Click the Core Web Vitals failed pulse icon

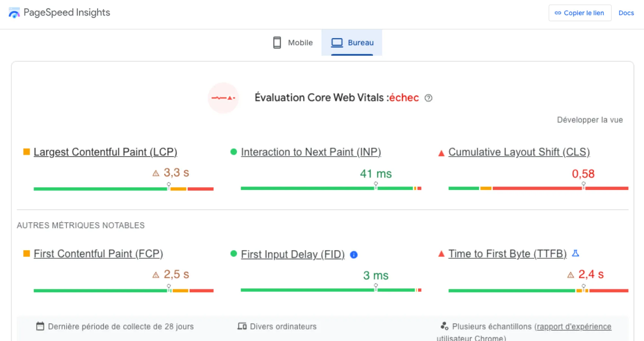(x=223, y=98)
